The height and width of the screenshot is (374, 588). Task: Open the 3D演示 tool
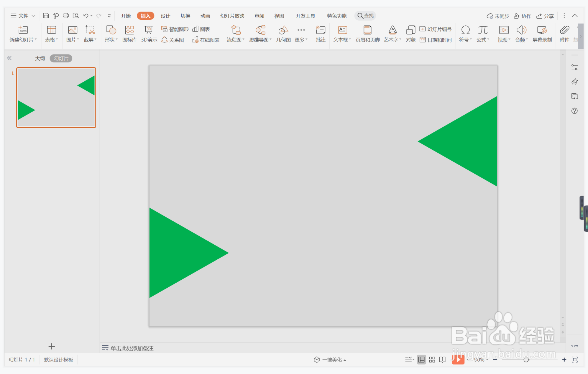tap(149, 34)
